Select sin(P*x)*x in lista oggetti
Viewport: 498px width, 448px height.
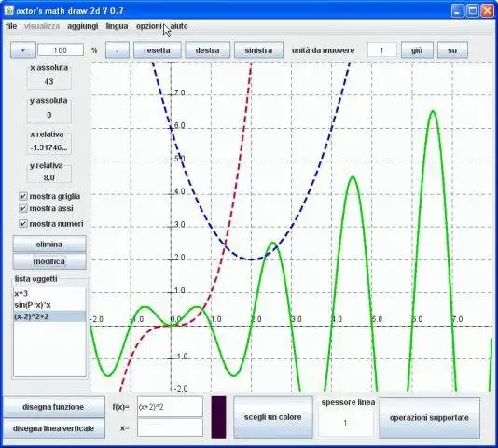[x=49, y=305]
